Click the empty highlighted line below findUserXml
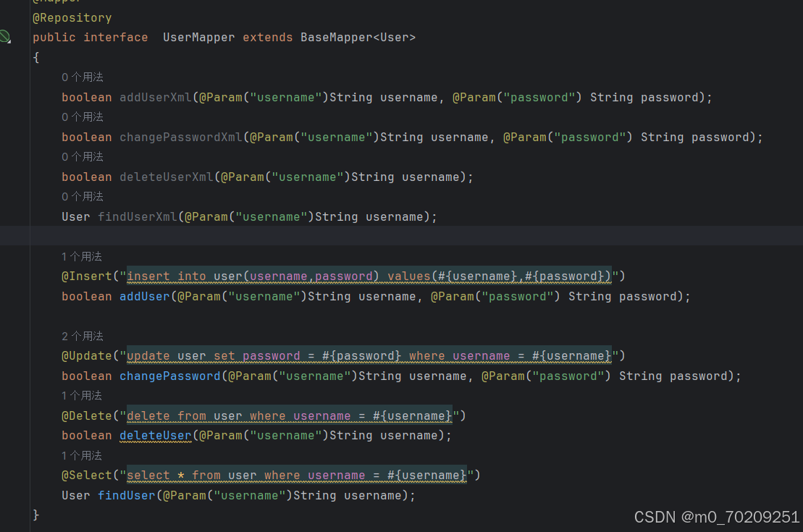 coord(416,236)
